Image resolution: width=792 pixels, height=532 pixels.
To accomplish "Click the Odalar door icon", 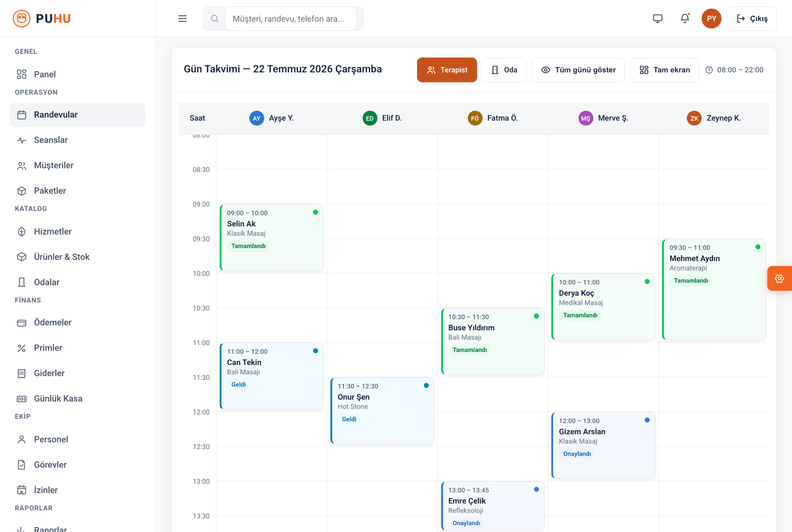I will pyautogui.click(x=21, y=282).
